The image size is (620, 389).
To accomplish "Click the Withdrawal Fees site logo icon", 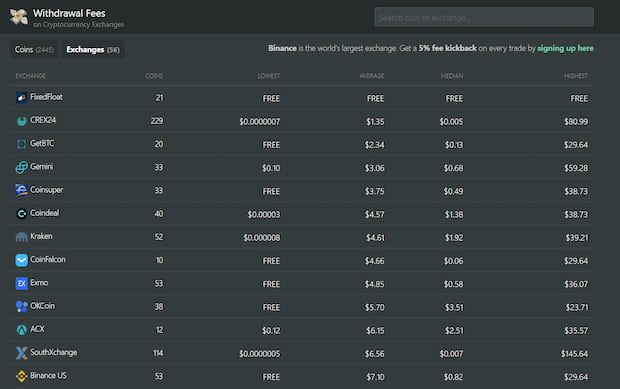I will [19, 17].
